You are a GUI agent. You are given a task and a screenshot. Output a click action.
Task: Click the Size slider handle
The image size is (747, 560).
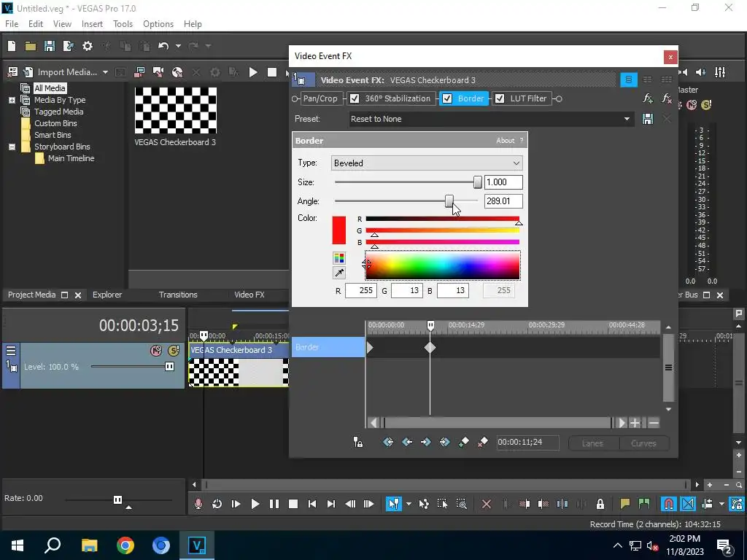pyautogui.click(x=477, y=182)
